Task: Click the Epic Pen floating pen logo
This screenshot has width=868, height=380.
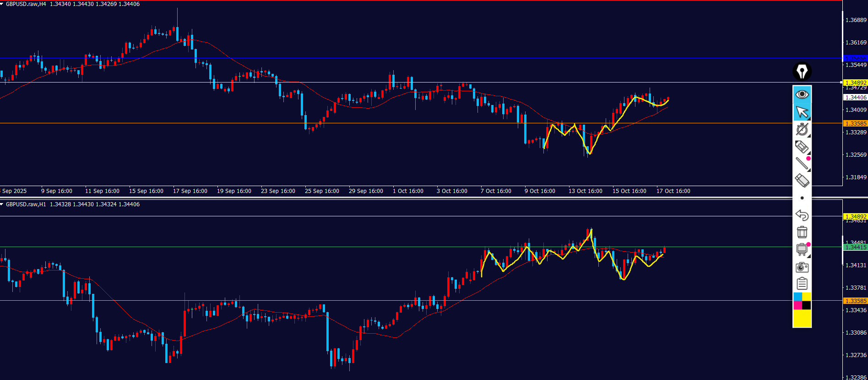Action: (802, 72)
